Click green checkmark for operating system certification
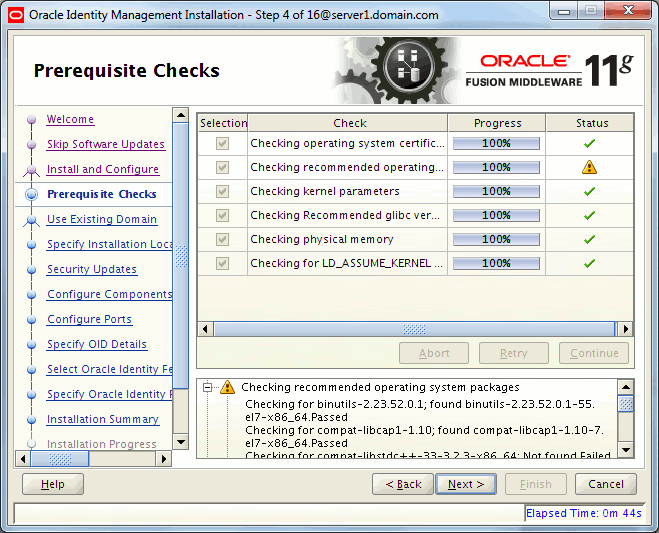 [589, 143]
